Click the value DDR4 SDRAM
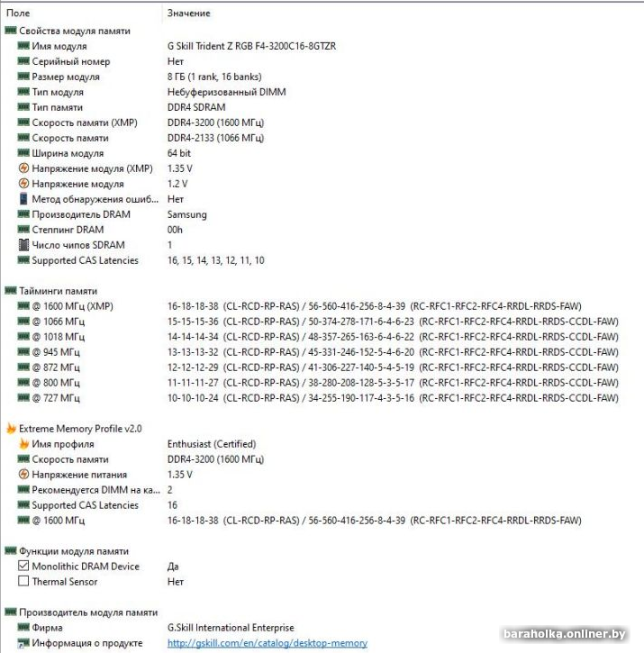The height and width of the screenshot is (653, 644). (x=196, y=107)
